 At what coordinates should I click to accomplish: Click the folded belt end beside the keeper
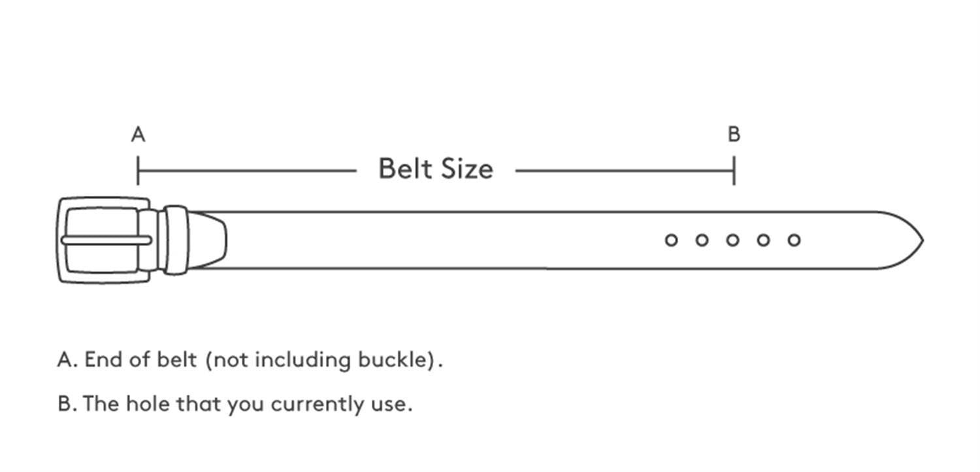[x=210, y=240]
